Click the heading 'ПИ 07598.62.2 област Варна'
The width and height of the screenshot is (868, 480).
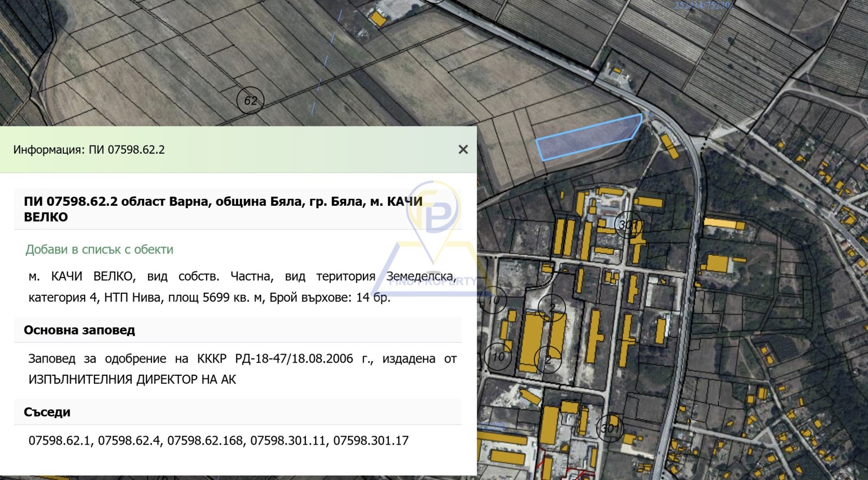click(223, 209)
